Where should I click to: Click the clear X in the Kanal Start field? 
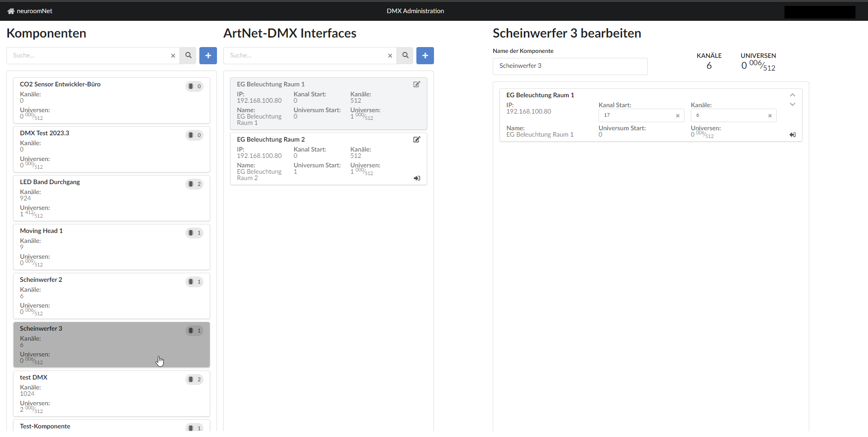(678, 115)
